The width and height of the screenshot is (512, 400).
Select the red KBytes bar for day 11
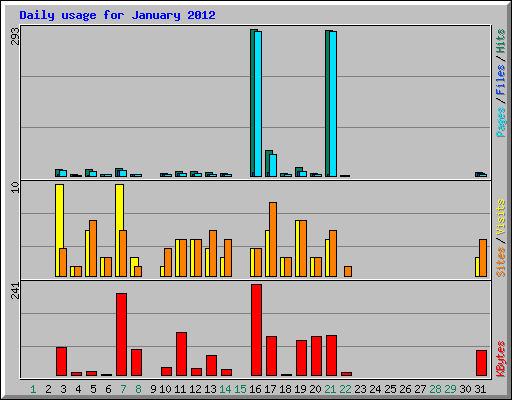(181, 354)
